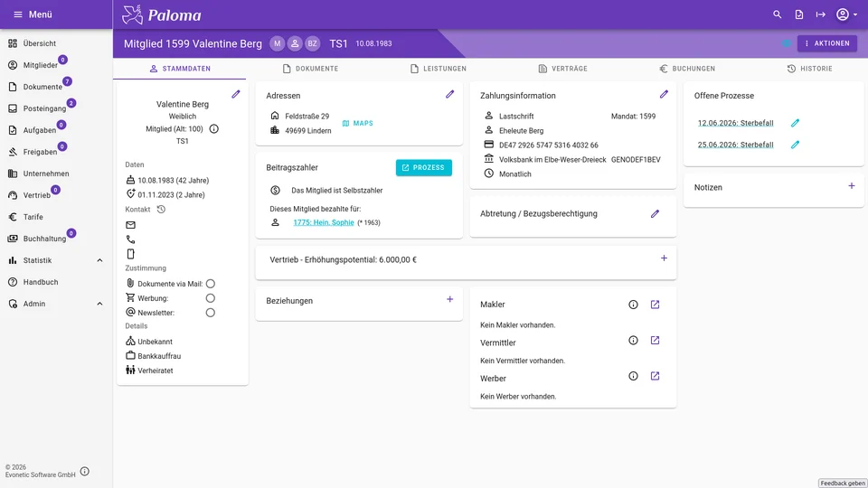Open Makler external link icon

pyautogui.click(x=655, y=305)
